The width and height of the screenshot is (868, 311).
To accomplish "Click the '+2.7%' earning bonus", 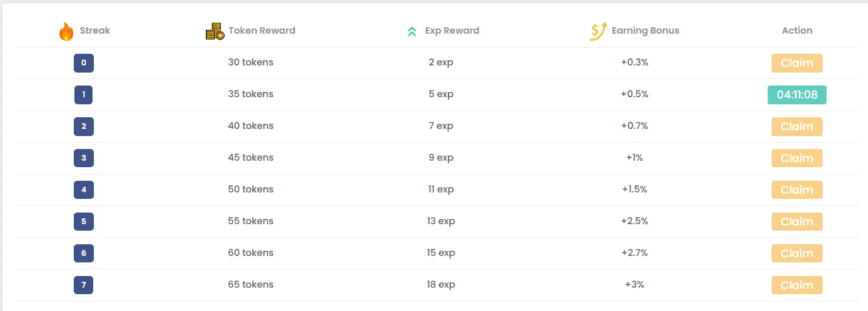I will click(x=634, y=253).
